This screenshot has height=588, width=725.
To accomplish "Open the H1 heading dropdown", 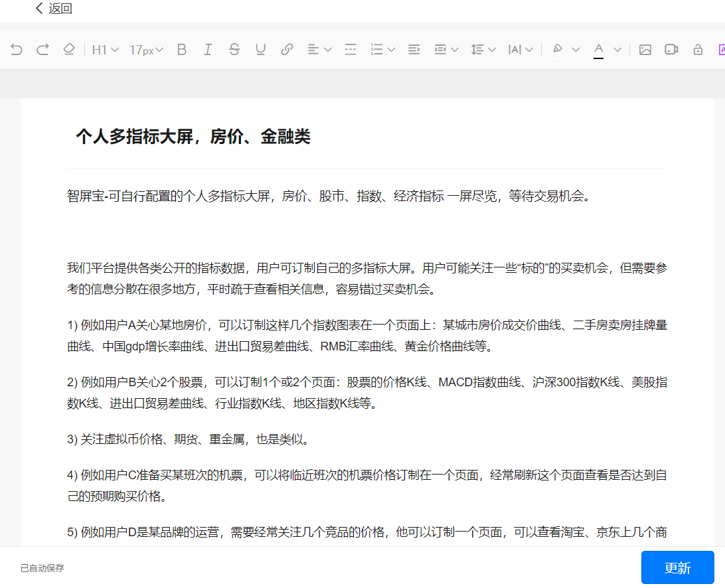I will 106,50.
